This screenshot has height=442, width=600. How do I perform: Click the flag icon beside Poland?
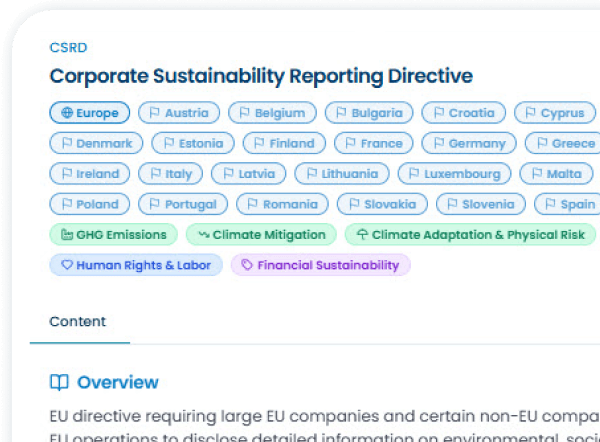click(67, 204)
